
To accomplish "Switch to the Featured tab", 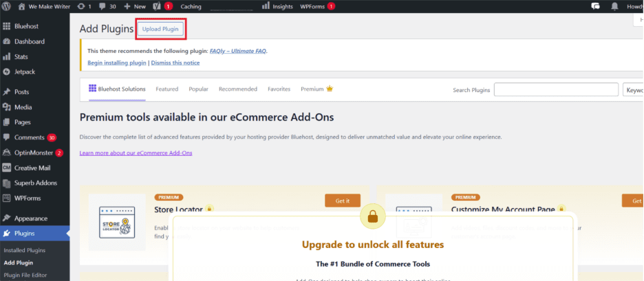I will [x=167, y=89].
